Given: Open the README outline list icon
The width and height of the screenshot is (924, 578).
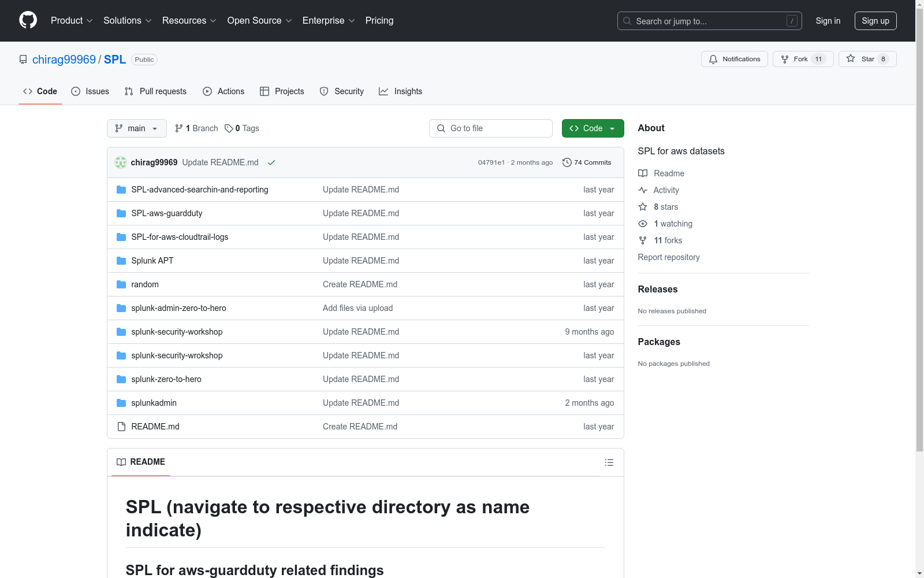Looking at the screenshot, I should 609,462.
